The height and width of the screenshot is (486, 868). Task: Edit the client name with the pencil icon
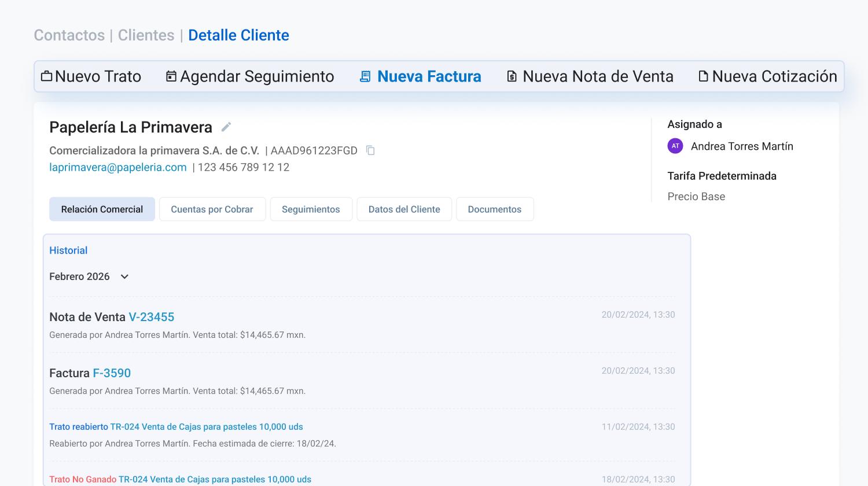tap(226, 127)
